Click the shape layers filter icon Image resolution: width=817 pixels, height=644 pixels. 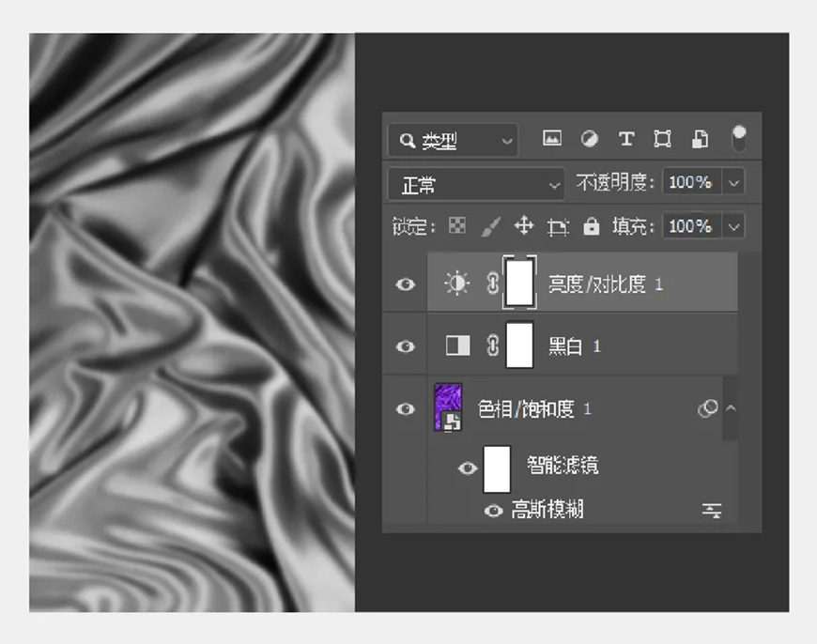(x=663, y=138)
